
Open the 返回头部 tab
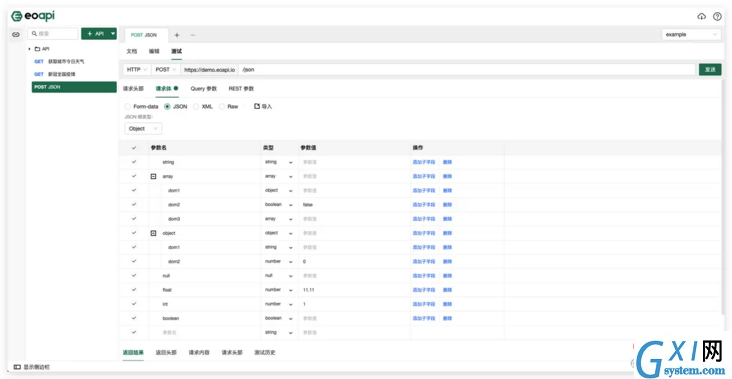pyautogui.click(x=166, y=352)
